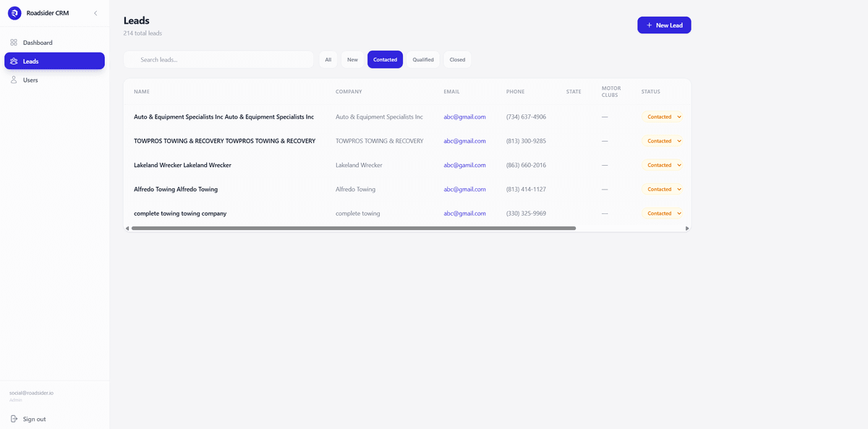Image resolution: width=868 pixels, height=429 pixels.
Task: Select the Closed filter tab
Action: point(457,59)
